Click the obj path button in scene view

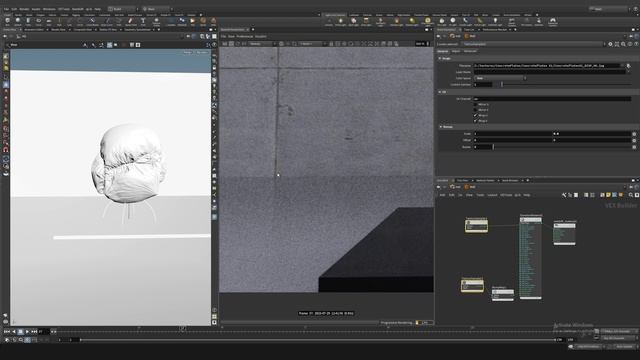(22, 36)
